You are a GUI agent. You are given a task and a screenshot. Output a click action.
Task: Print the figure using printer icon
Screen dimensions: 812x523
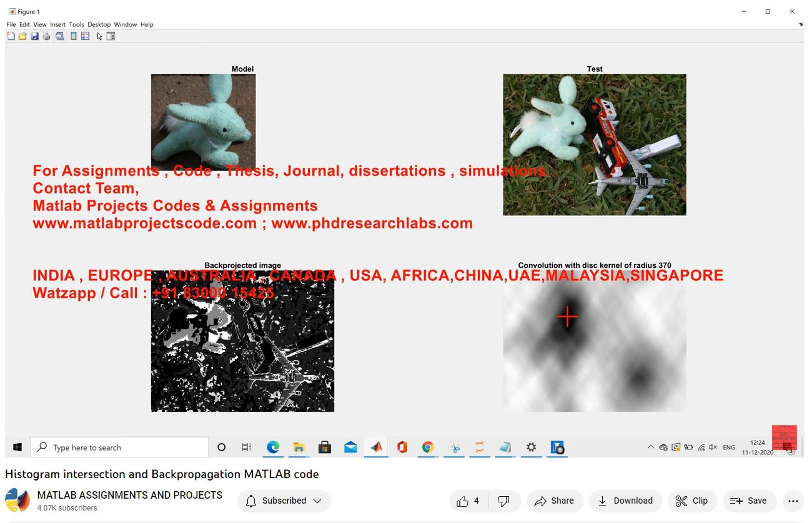point(46,36)
